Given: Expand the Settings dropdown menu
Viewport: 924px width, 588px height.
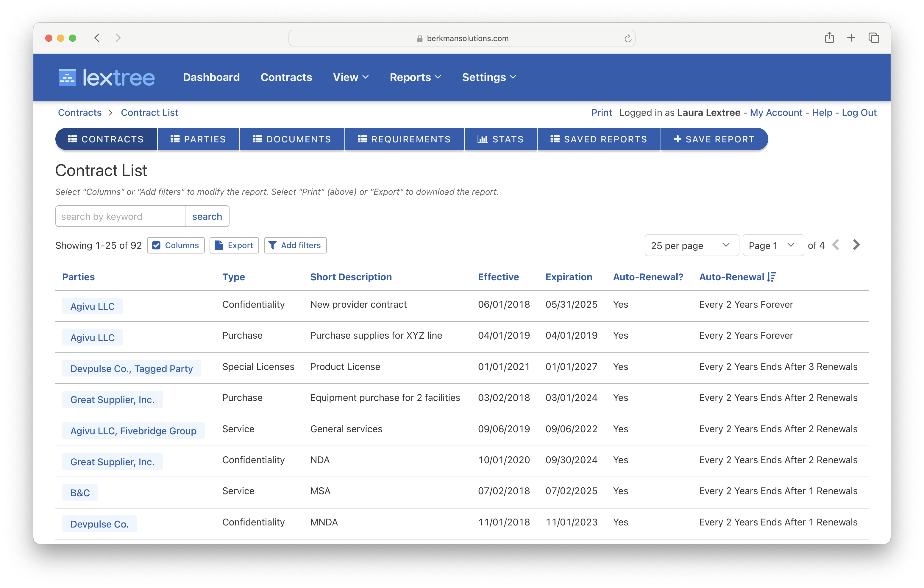Looking at the screenshot, I should 489,77.
